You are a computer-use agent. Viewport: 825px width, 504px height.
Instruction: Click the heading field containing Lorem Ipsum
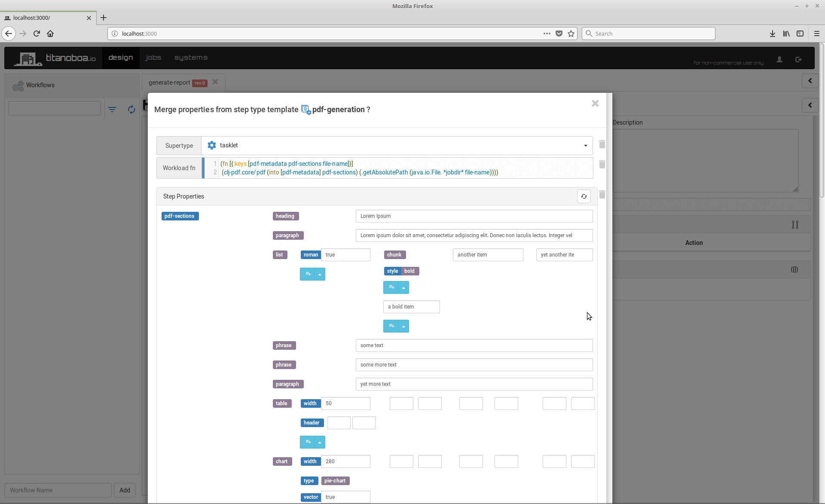point(474,216)
